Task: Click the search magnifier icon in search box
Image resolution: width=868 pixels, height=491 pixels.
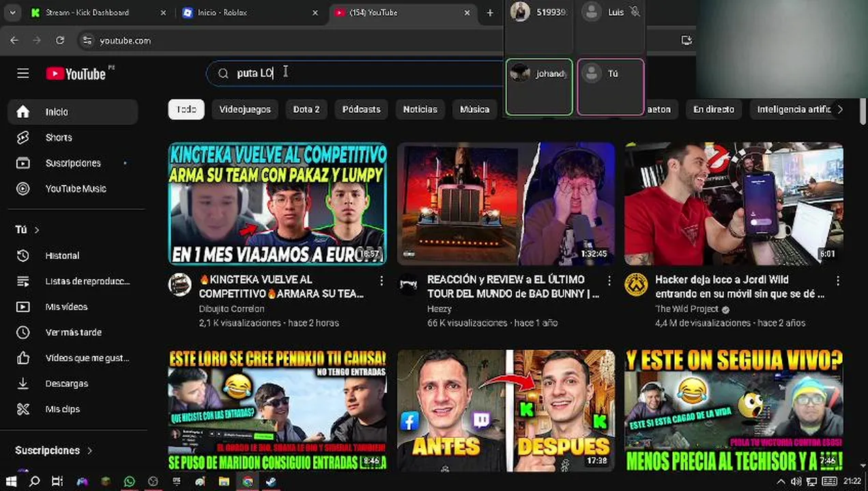Action: pyautogui.click(x=223, y=73)
